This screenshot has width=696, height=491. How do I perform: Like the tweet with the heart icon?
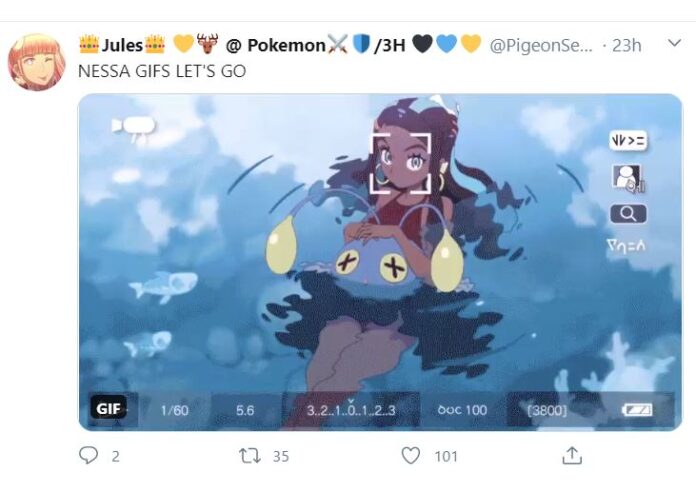pos(411,455)
